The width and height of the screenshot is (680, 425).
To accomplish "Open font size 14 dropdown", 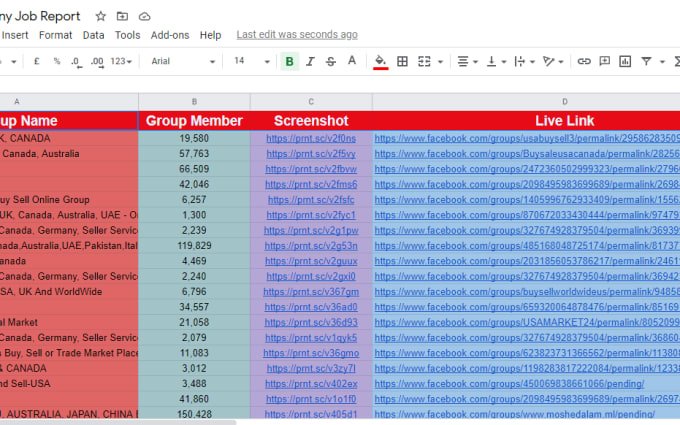I will click(x=252, y=61).
